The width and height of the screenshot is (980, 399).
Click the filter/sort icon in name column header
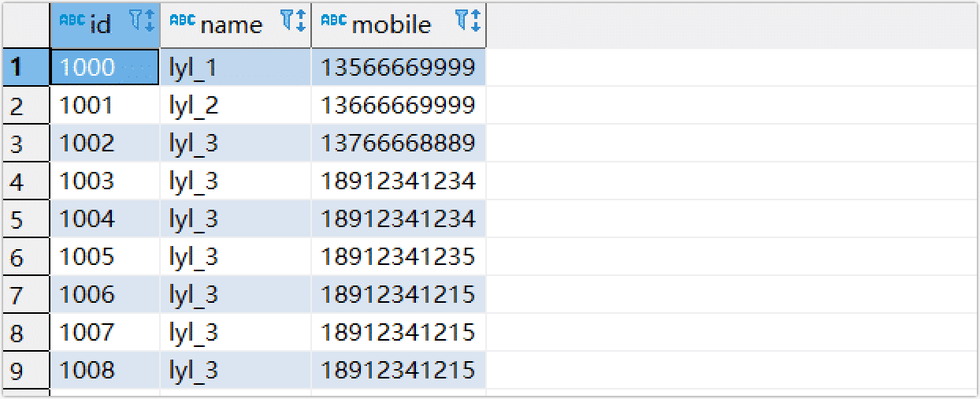pyautogui.click(x=292, y=22)
